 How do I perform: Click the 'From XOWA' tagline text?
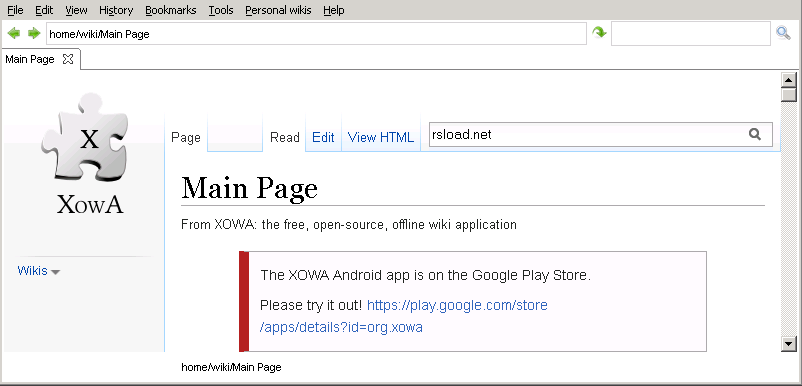pos(349,224)
